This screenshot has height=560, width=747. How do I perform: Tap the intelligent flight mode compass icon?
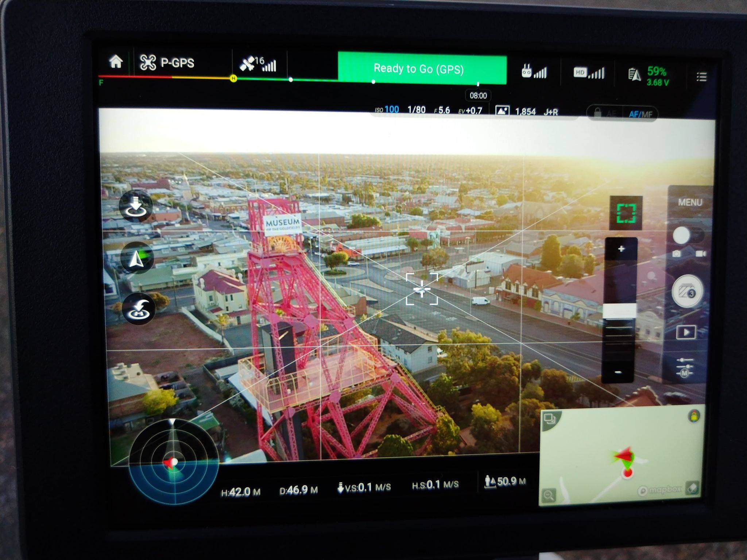click(137, 258)
